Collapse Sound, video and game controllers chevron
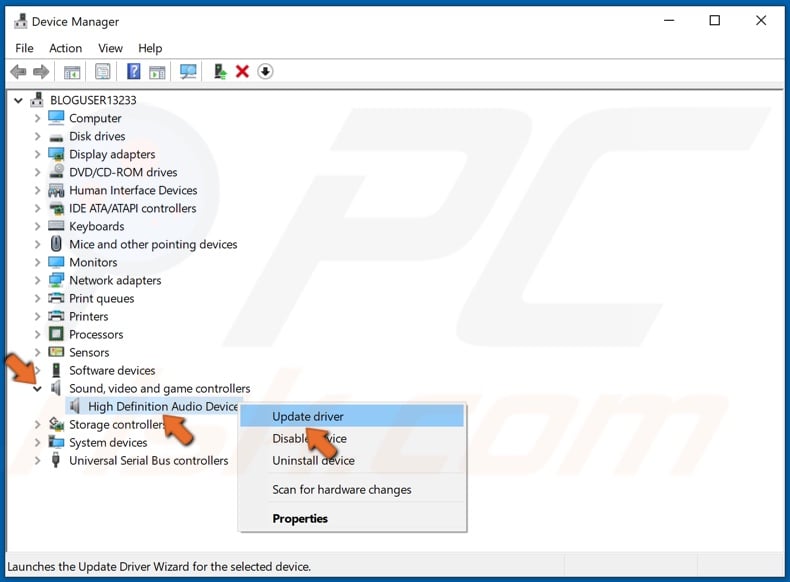The height and width of the screenshot is (582, 790). 37,389
